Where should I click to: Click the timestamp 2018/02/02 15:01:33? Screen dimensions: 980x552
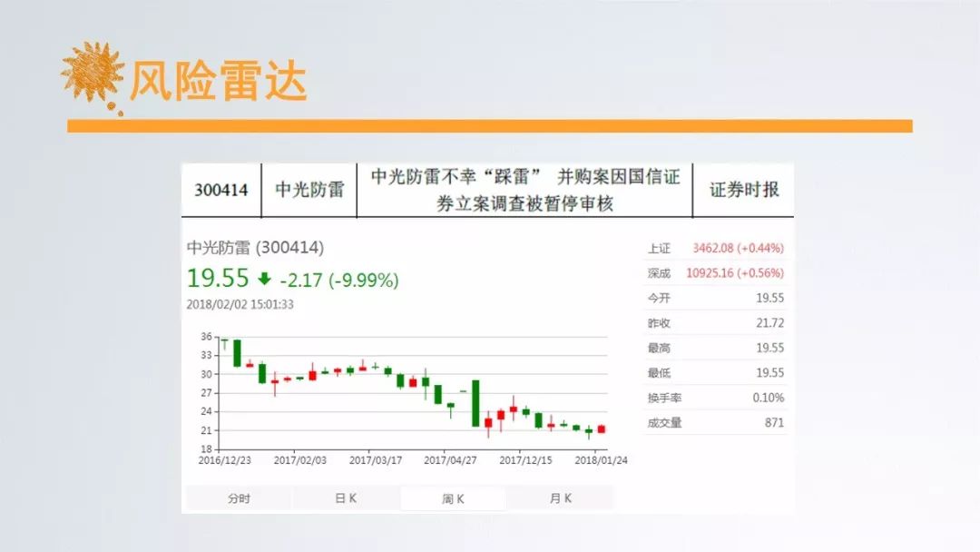point(240,304)
